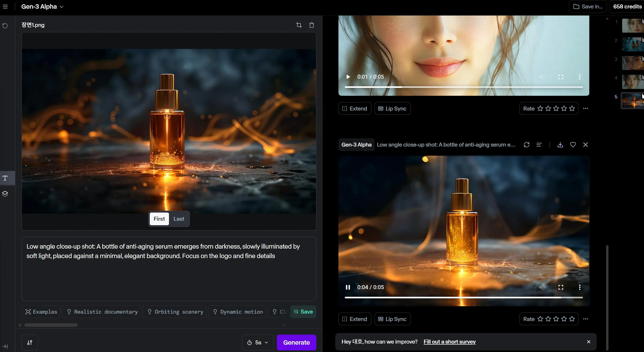Delete 장면1.png with the trash icon
The image size is (644, 352).
click(x=312, y=25)
